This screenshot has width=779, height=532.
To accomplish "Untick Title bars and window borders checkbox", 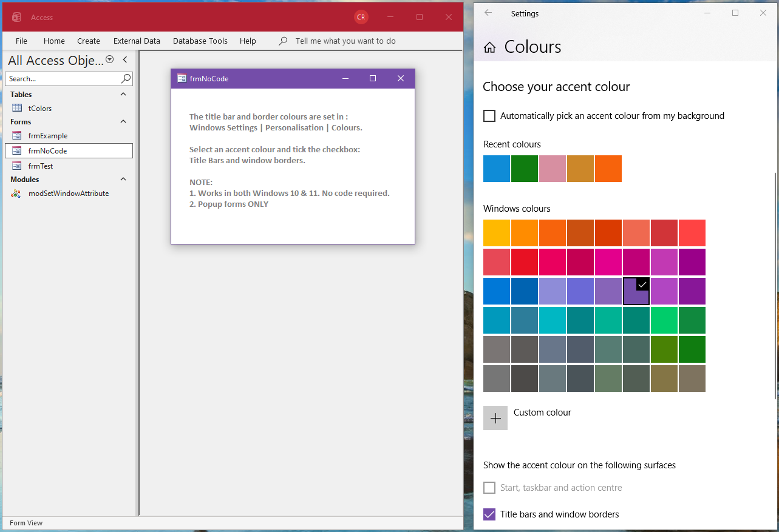I will [x=489, y=514].
